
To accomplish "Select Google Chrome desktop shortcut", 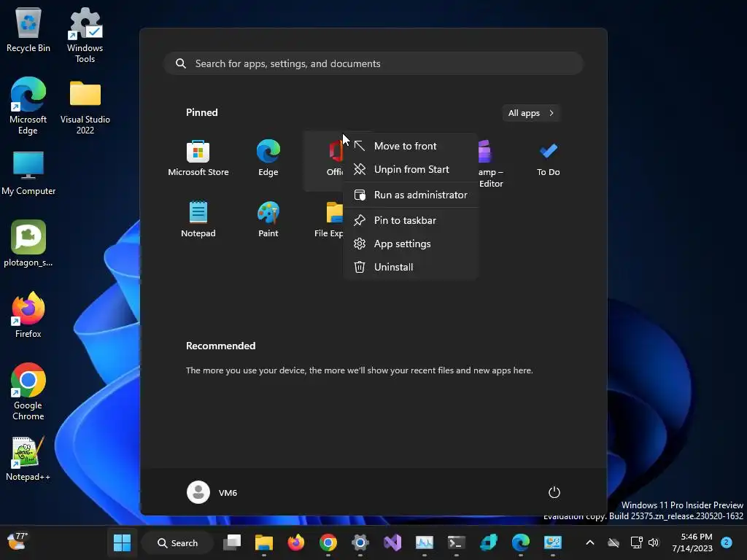I will pyautogui.click(x=28, y=392).
